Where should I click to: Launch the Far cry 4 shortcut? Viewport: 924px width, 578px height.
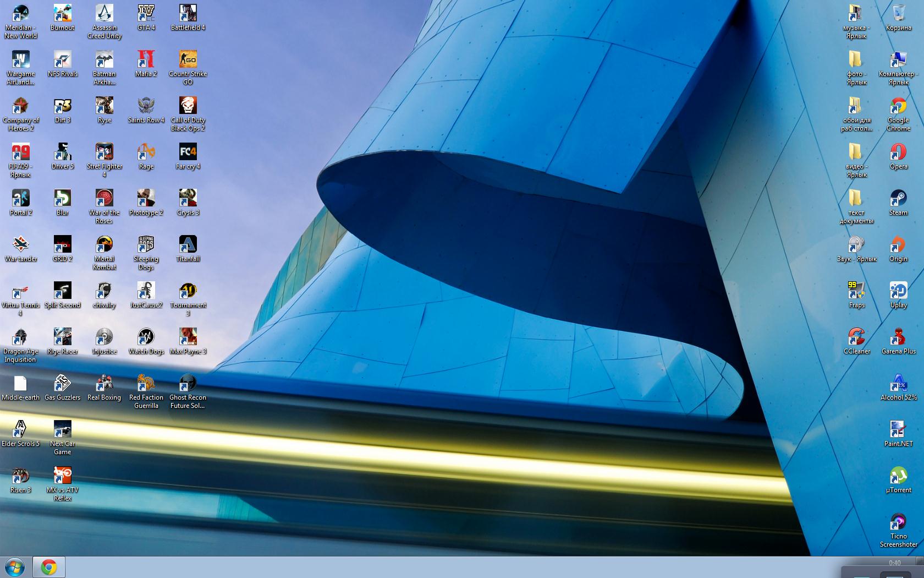tap(188, 156)
